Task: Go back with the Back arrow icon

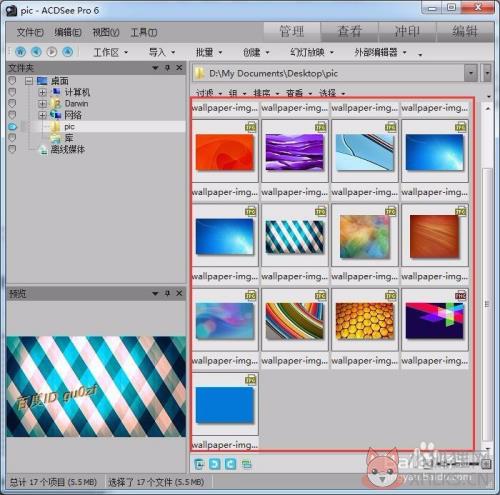Action: [36, 52]
